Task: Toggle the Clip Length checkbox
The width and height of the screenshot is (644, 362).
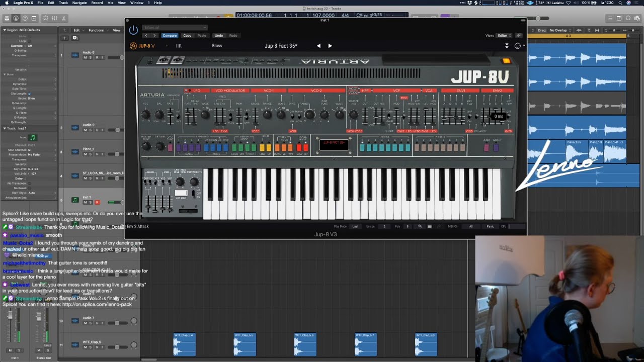Action: (x=29, y=94)
